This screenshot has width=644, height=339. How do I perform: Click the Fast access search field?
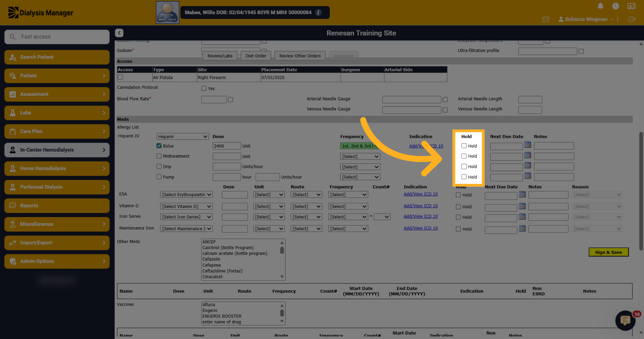(57, 37)
